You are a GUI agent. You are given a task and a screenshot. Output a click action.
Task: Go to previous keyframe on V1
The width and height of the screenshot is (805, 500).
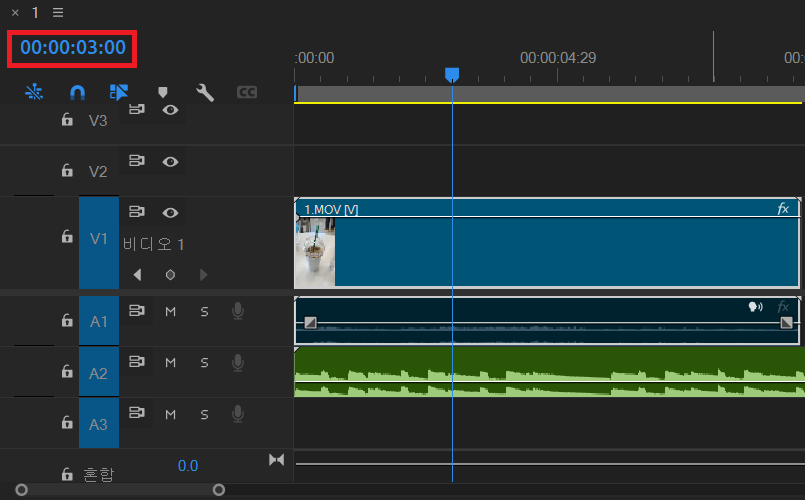coord(137,275)
